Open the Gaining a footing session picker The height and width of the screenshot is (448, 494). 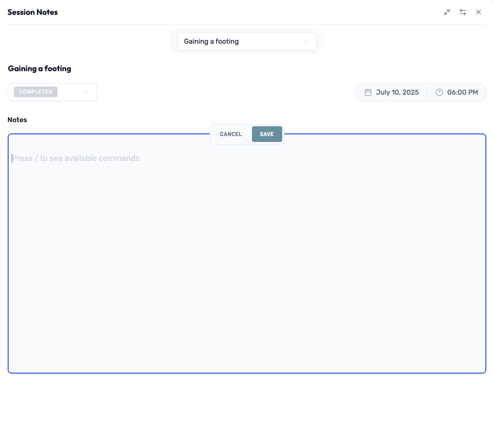pyautogui.click(x=247, y=41)
